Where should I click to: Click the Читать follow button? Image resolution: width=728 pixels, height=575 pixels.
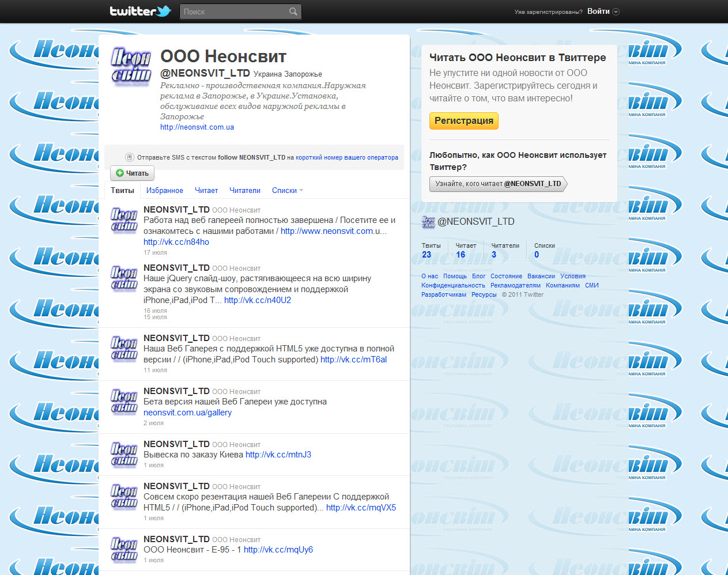coord(132,173)
